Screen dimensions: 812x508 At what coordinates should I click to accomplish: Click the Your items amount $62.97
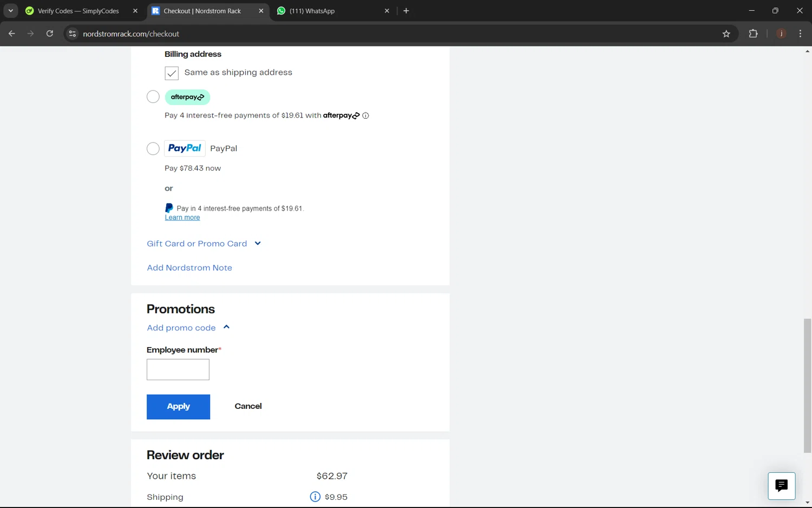pyautogui.click(x=332, y=476)
